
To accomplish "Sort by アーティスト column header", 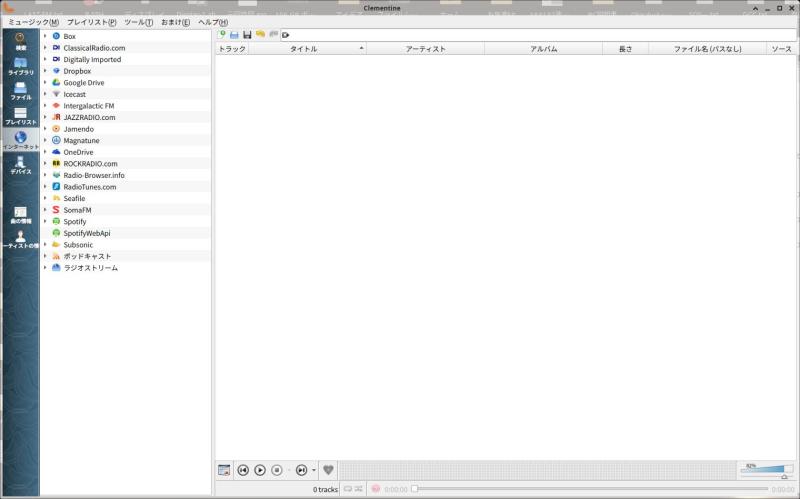I will (x=425, y=48).
